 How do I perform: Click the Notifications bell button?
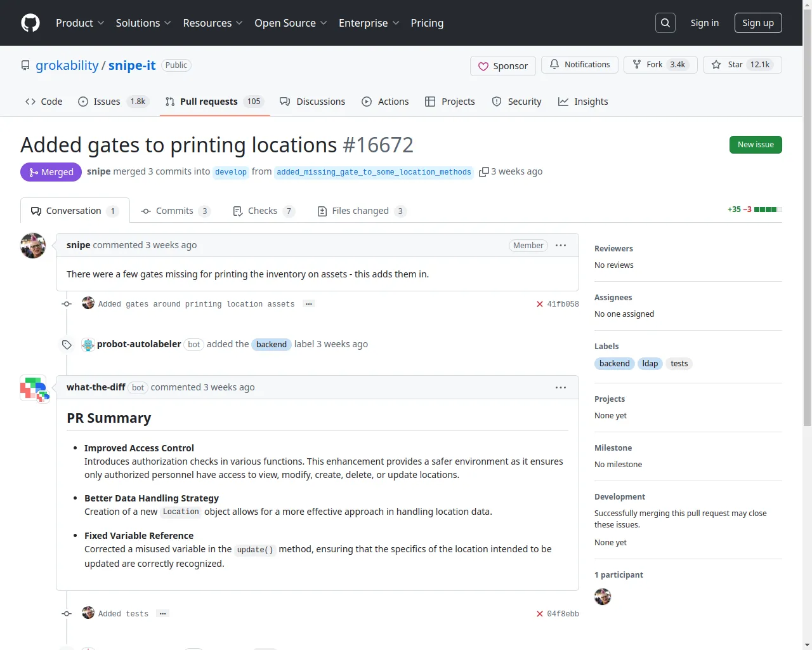(x=580, y=65)
